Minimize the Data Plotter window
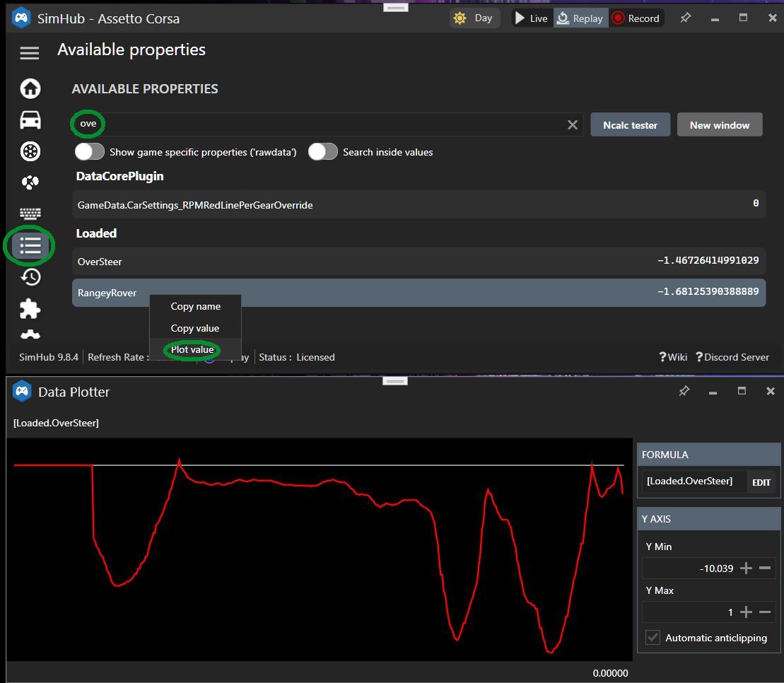Screen dimensions: 784x683 (x=713, y=392)
